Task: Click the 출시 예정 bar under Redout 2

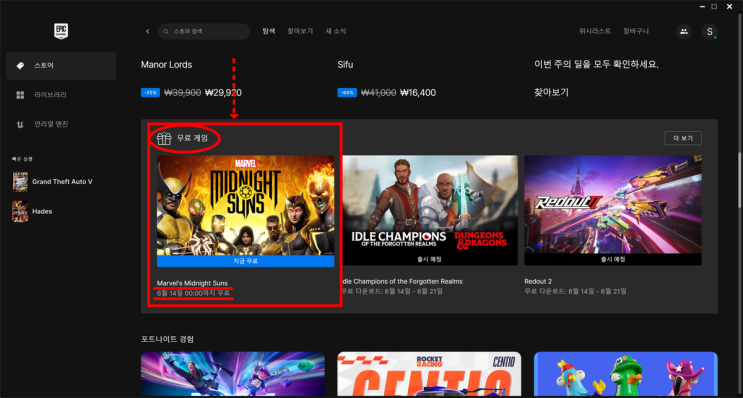Action: (613, 260)
